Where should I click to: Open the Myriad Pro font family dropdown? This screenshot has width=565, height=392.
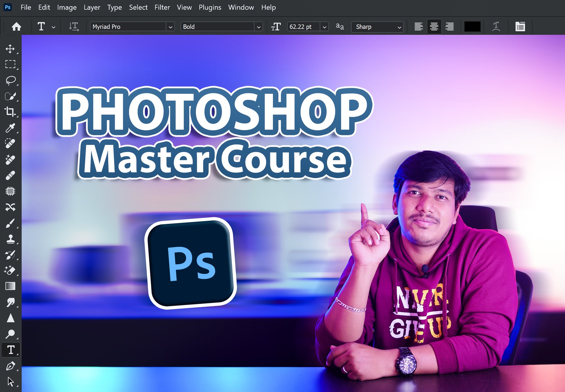point(170,27)
